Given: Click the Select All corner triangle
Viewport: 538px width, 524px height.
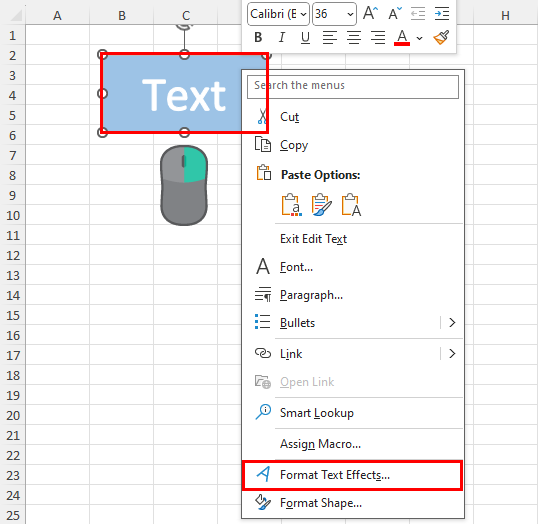Looking at the screenshot, I should click(x=15, y=15).
